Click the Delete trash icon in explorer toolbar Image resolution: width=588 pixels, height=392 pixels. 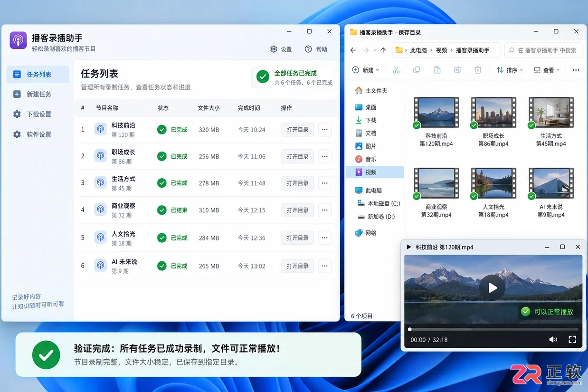tap(478, 70)
